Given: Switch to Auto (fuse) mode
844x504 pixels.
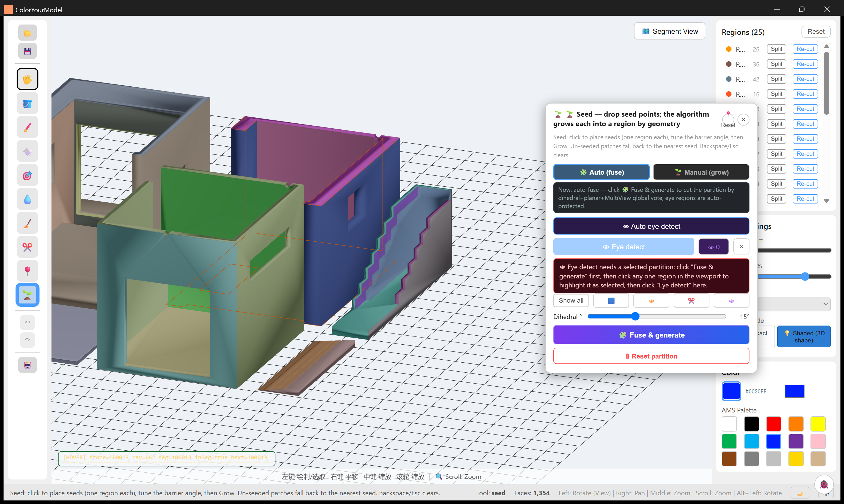Looking at the screenshot, I should click(601, 172).
